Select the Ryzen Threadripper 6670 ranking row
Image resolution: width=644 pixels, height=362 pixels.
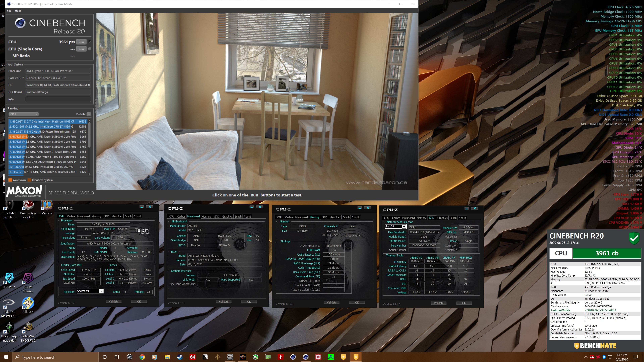coord(48,131)
